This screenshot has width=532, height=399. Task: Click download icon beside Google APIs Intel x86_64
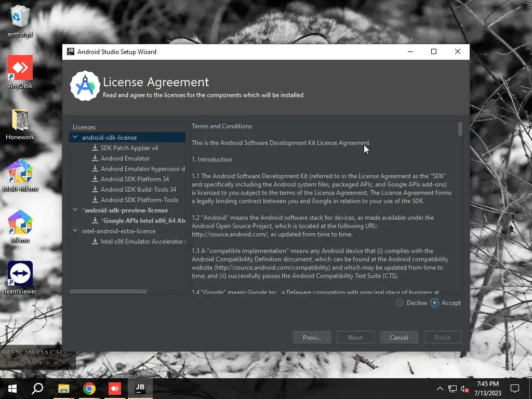(x=95, y=220)
